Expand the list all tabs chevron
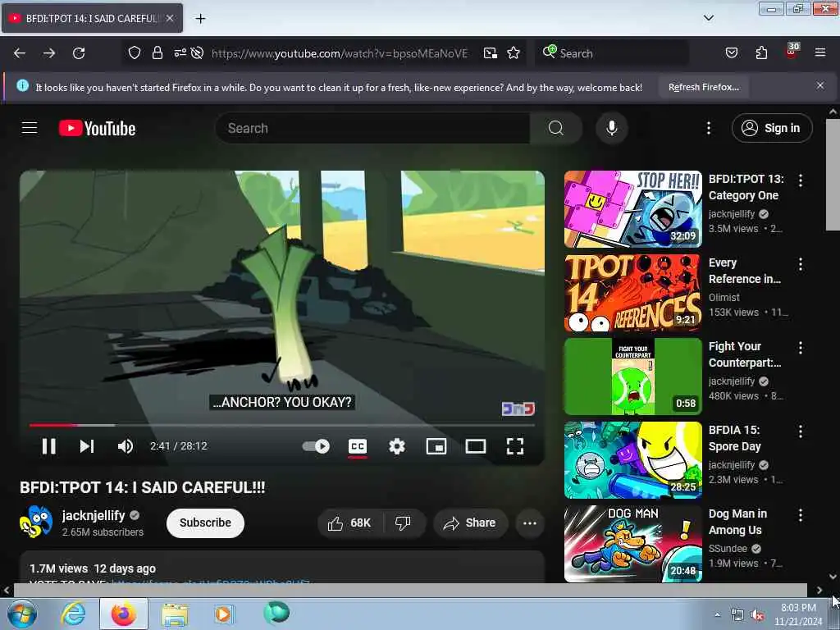Screen dimensions: 840x630 coord(708,18)
